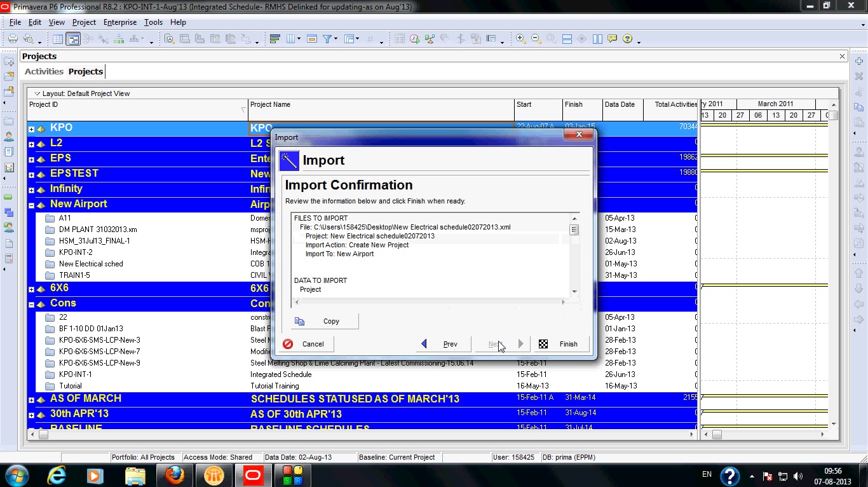This screenshot has width=868, height=487.
Task: Switch to the Activities tab
Action: 43,71
